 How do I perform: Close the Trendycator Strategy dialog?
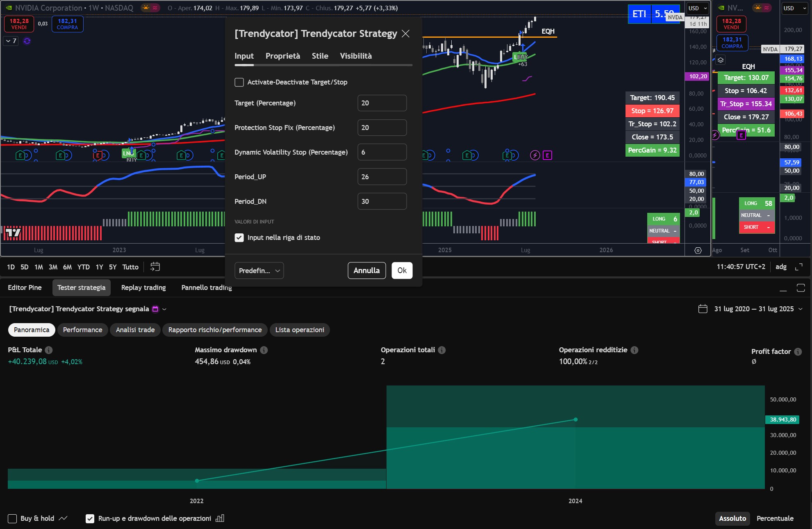coord(405,34)
